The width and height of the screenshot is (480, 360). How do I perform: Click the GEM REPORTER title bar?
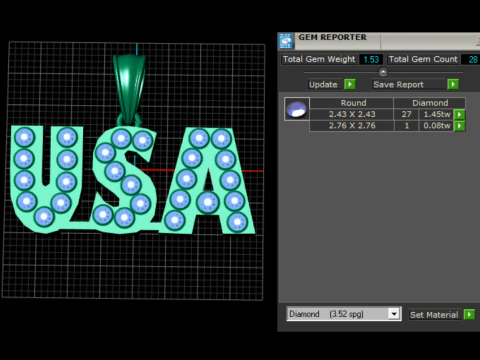(x=378, y=41)
